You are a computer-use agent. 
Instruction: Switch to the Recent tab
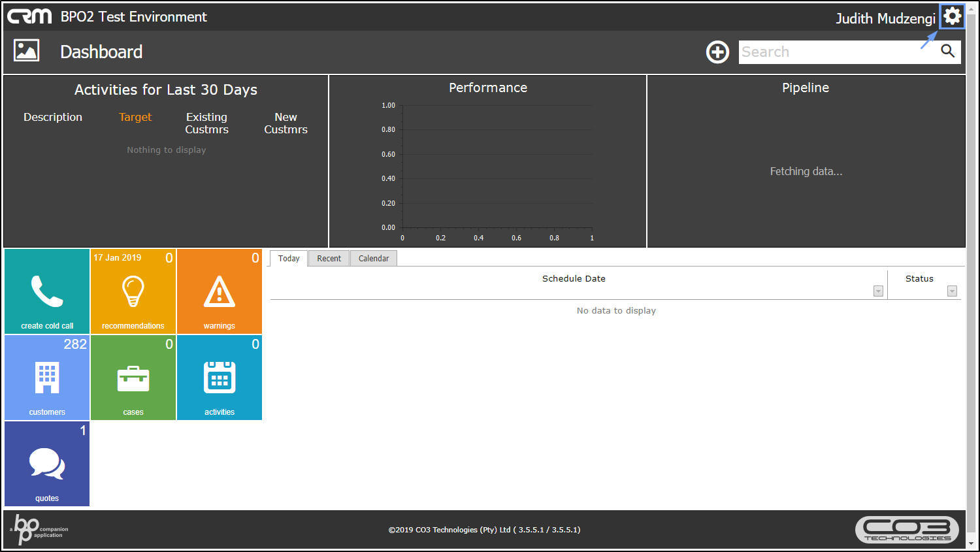coord(329,259)
